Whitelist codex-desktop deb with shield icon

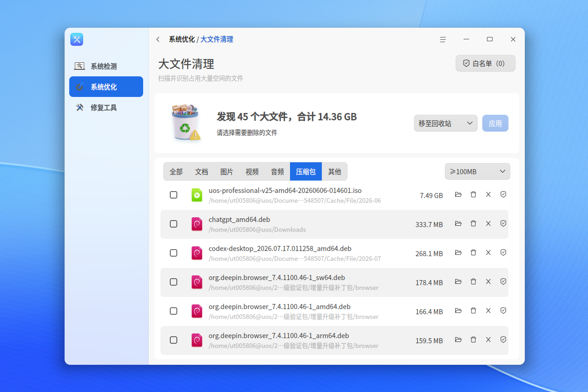point(503,252)
